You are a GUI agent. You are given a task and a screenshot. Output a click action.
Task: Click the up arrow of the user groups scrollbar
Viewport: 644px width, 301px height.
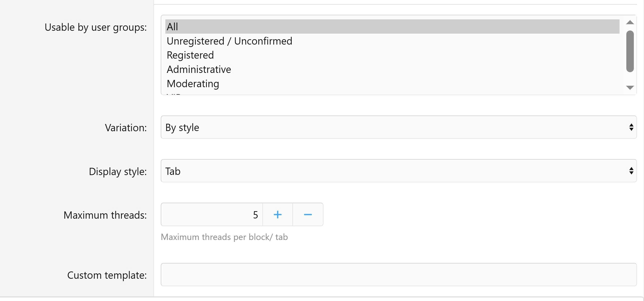(630, 23)
